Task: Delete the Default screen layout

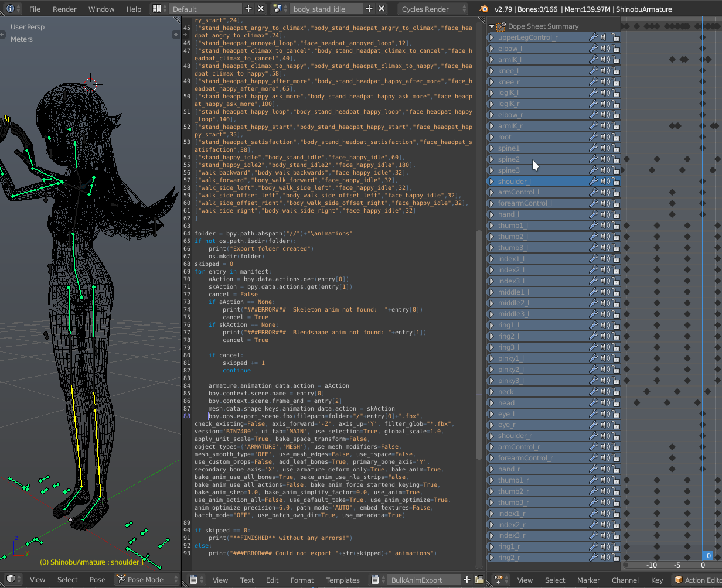Action: (261, 9)
